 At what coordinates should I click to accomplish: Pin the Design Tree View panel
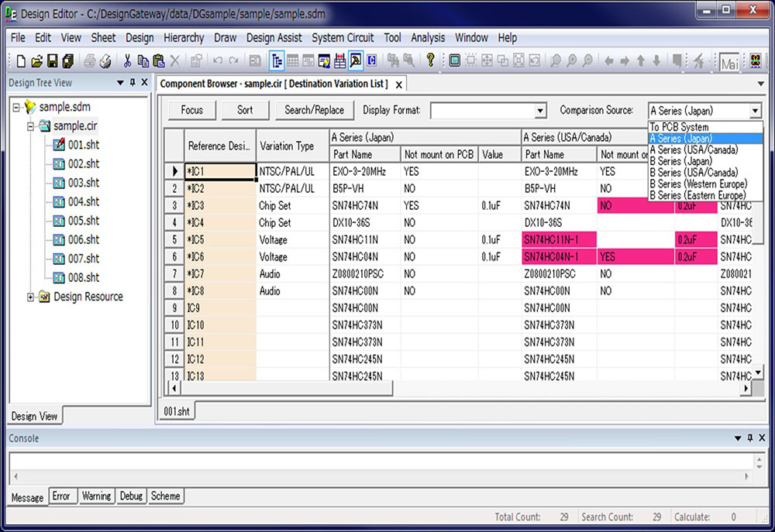pyautogui.click(x=133, y=83)
